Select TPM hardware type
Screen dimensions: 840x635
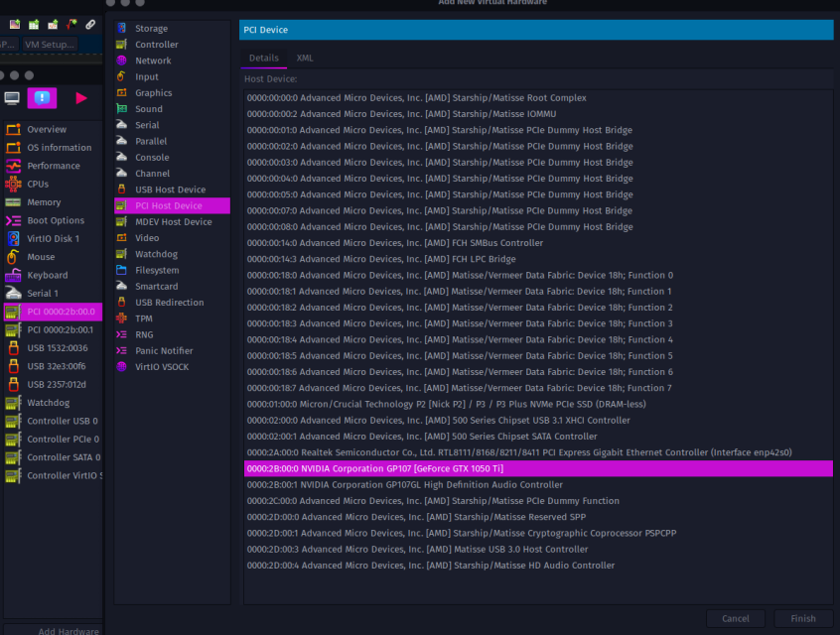tap(172, 318)
